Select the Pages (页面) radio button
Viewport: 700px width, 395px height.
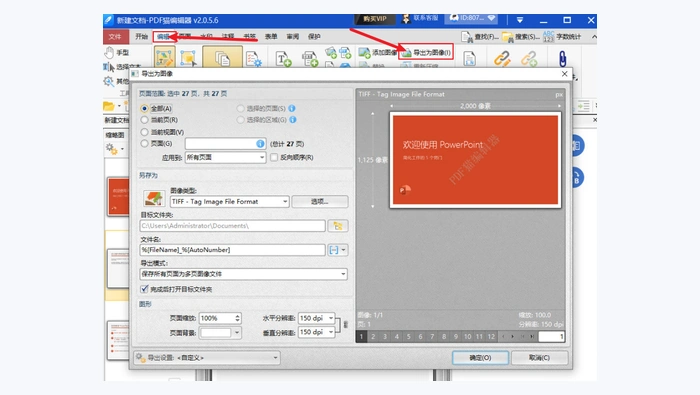[x=144, y=144]
